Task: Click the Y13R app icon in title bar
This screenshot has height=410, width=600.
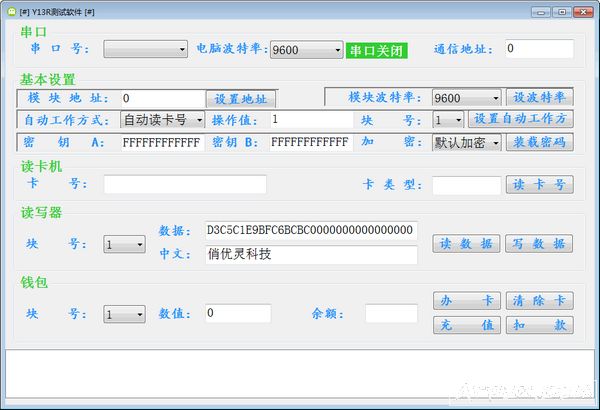Action: click(x=12, y=11)
